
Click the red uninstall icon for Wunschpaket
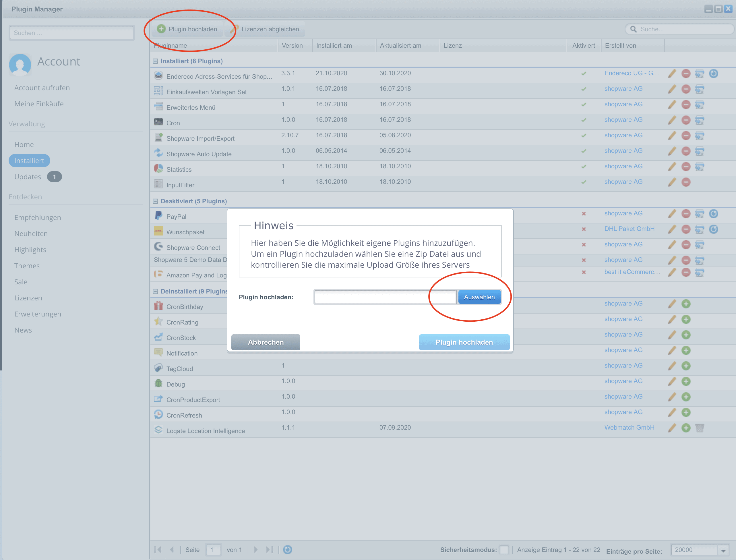686,229
